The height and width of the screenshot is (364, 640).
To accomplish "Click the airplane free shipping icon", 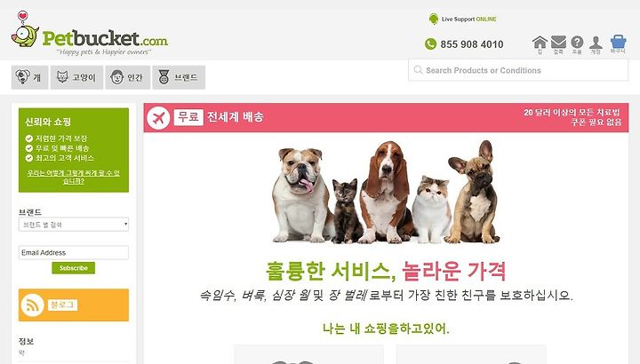I will (x=158, y=118).
